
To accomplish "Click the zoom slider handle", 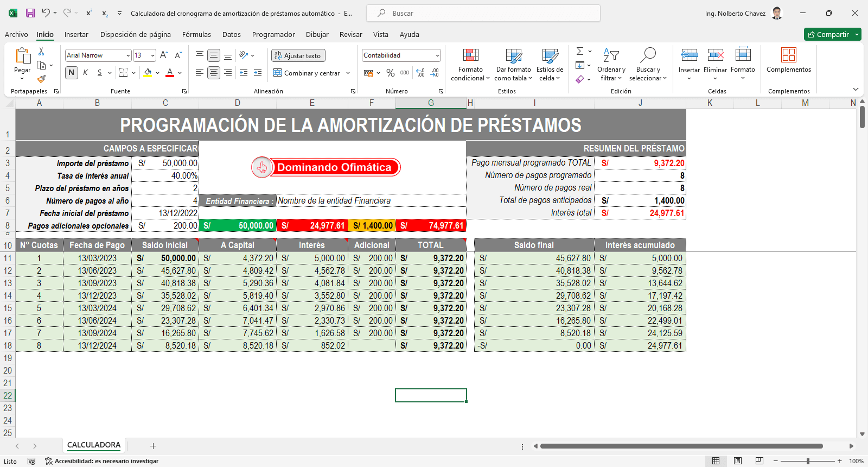I will pyautogui.click(x=808, y=461).
